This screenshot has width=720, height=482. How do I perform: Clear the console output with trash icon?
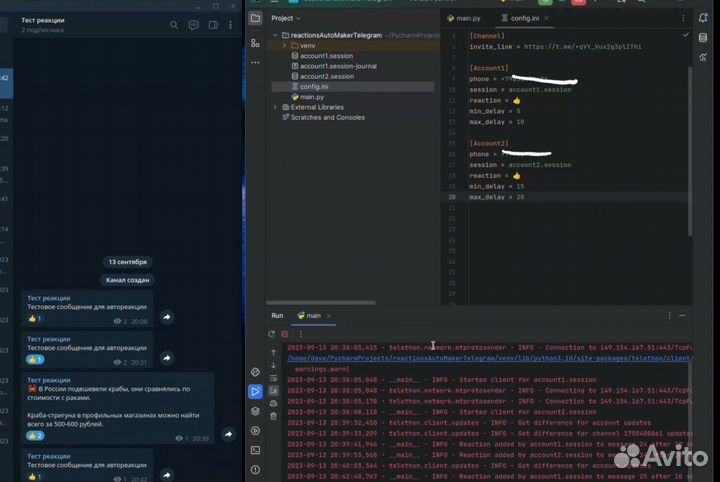273,416
